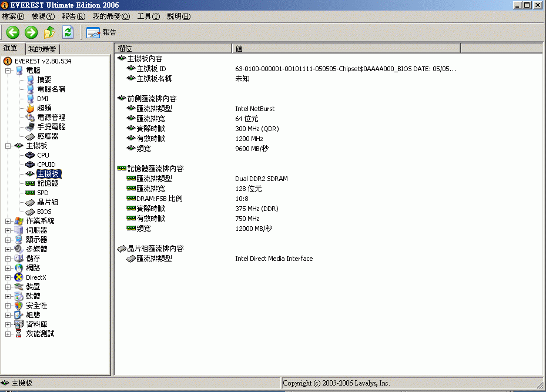This screenshot has width=546, height=392.
Task: Open the SPD memory module entry
Action: click(42, 193)
